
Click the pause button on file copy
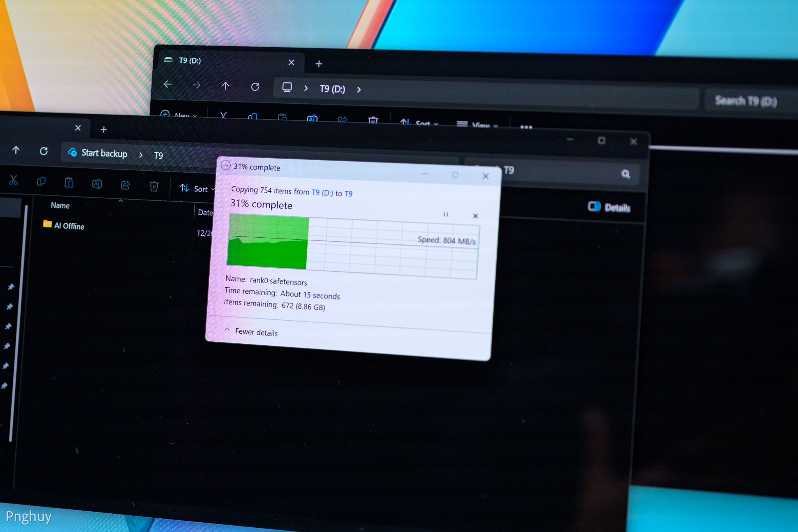pyautogui.click(x=446, y=214)
